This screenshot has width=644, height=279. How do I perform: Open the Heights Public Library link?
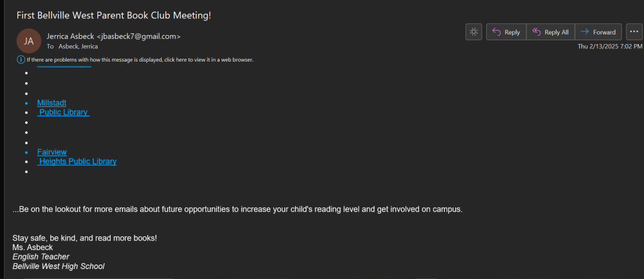pos(77,161)
